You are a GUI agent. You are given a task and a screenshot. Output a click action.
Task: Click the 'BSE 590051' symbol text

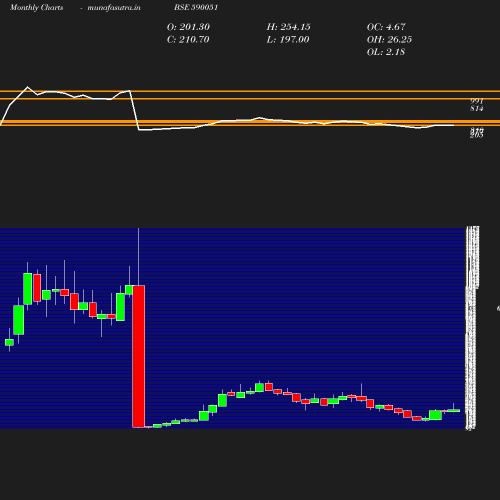196,7
